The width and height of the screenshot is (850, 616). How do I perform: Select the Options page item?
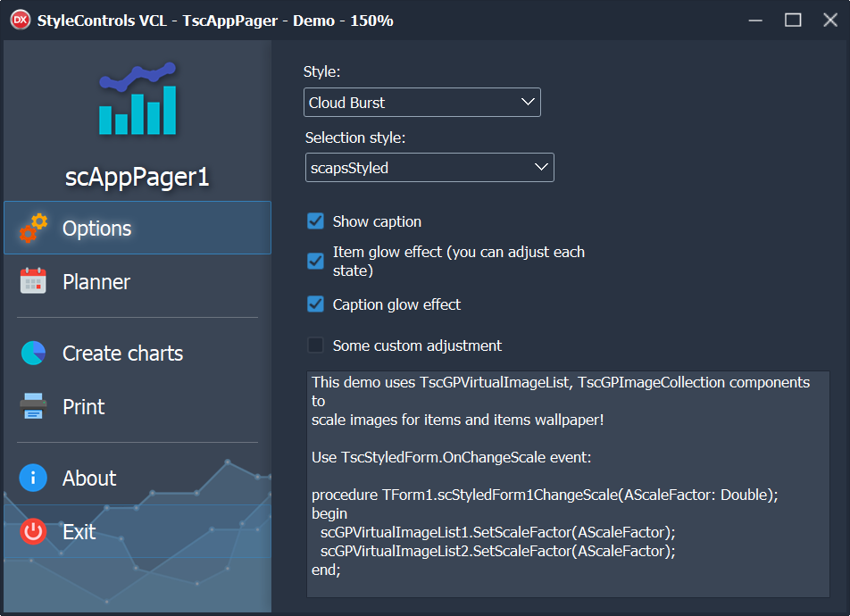(x=137, y=228)
